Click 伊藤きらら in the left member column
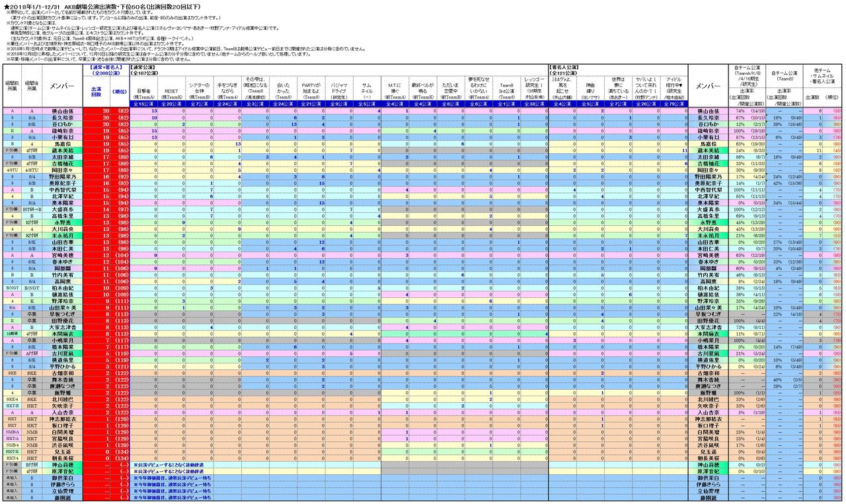846x504 pixels. 62,484
